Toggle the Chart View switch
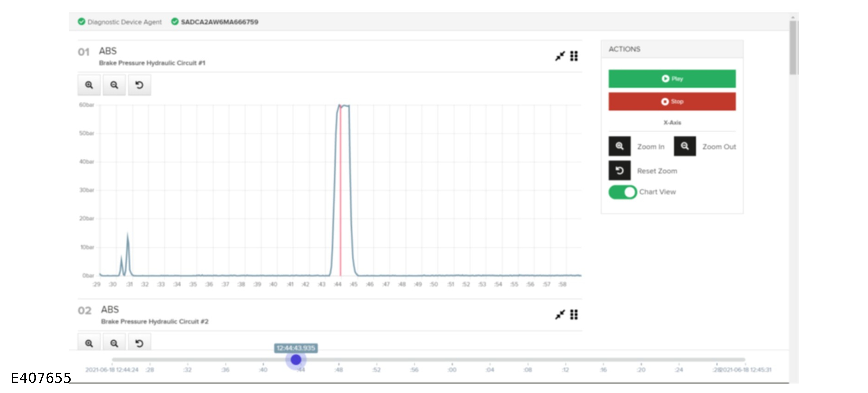868x393 pixels. (x=622, y=192)
